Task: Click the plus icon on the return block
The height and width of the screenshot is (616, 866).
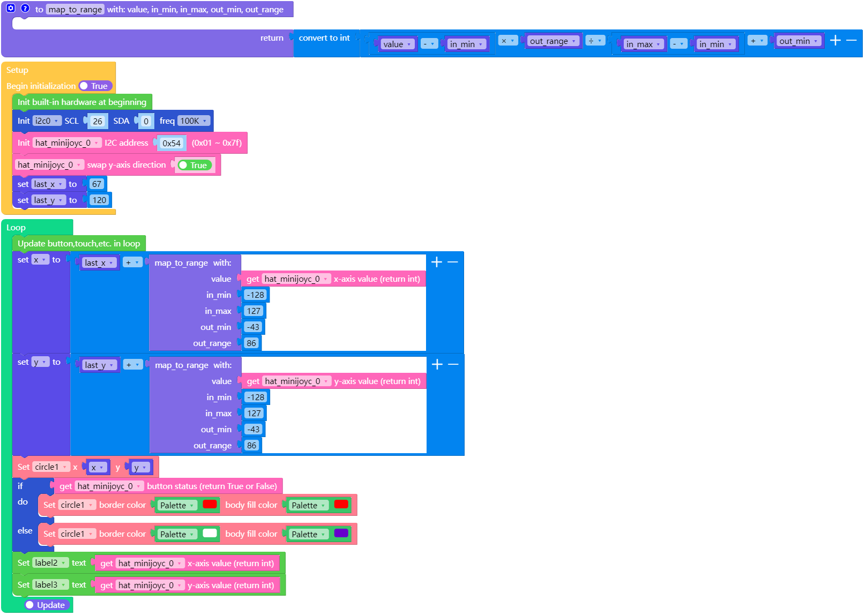Action: [x=835, y=40]
